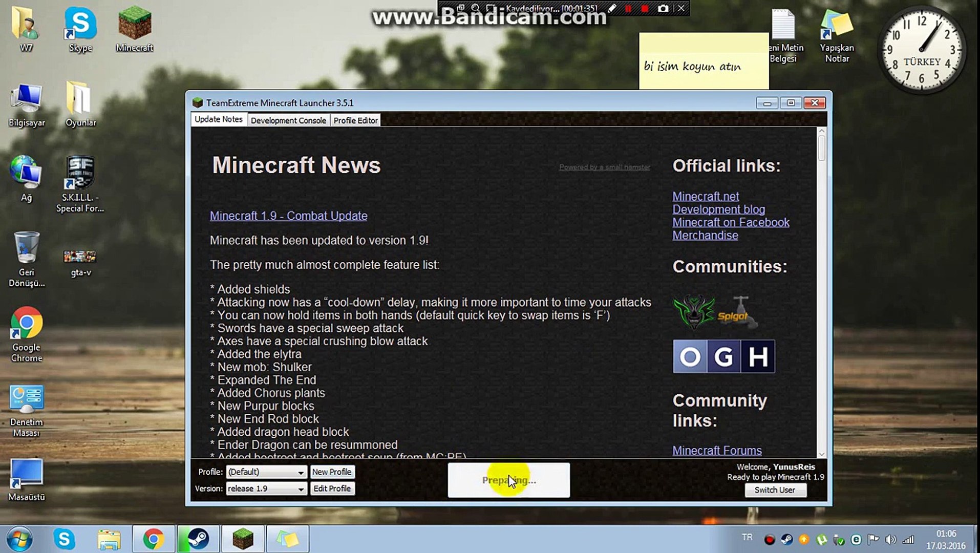Viewport: 980px width, 553px height.
Task: Open the Ağ network desktop icon
Action: tap(26, 179)
